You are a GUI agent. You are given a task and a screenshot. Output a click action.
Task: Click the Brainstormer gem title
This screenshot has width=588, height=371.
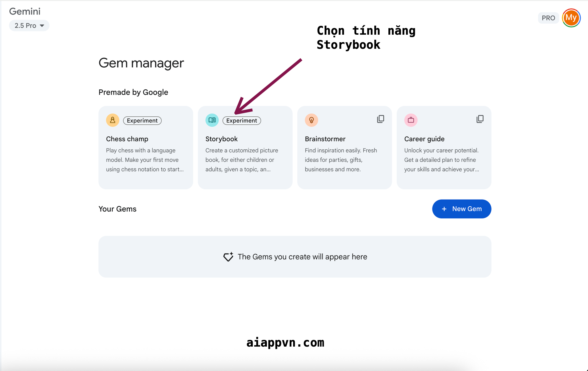click(325, 139)
